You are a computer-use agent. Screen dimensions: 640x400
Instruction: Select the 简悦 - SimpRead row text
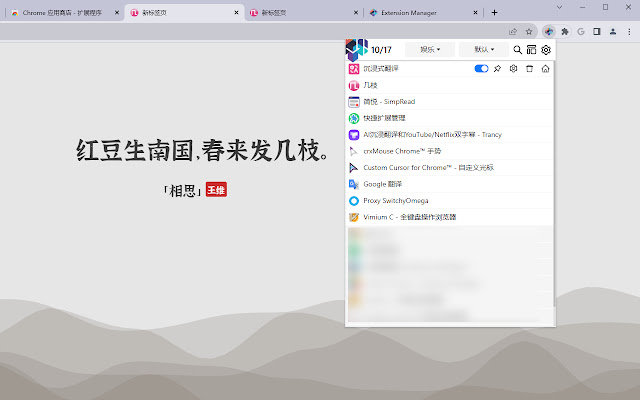[389, 102]
